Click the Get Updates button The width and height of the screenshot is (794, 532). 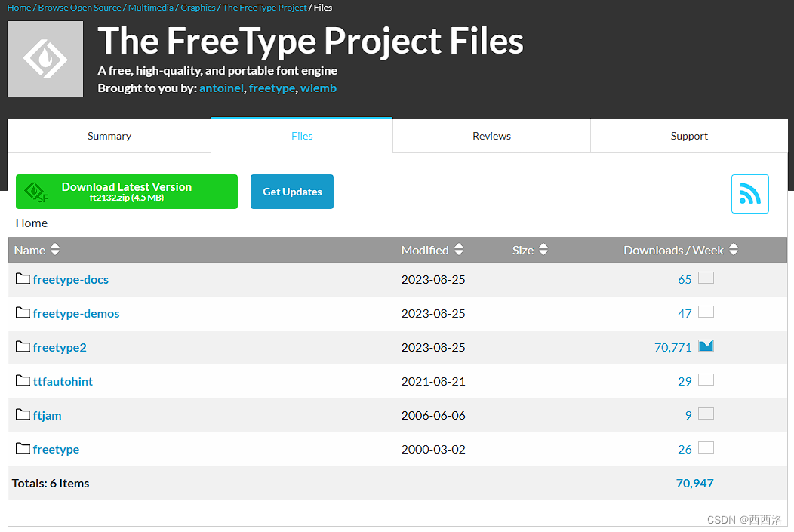tap(292, 192)
